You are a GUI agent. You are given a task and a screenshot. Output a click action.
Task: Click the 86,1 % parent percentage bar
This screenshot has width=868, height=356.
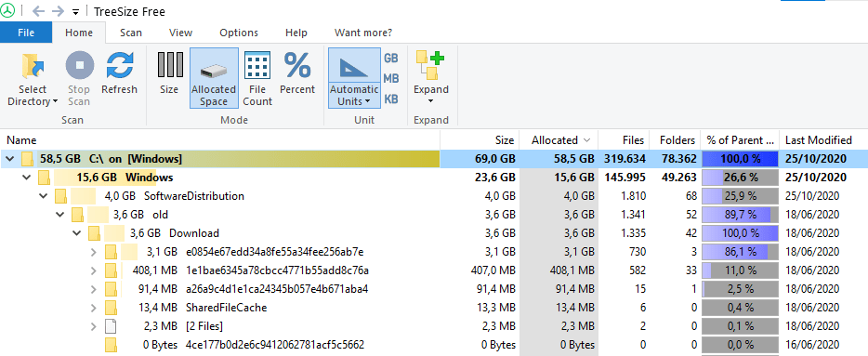click(740, 252)
